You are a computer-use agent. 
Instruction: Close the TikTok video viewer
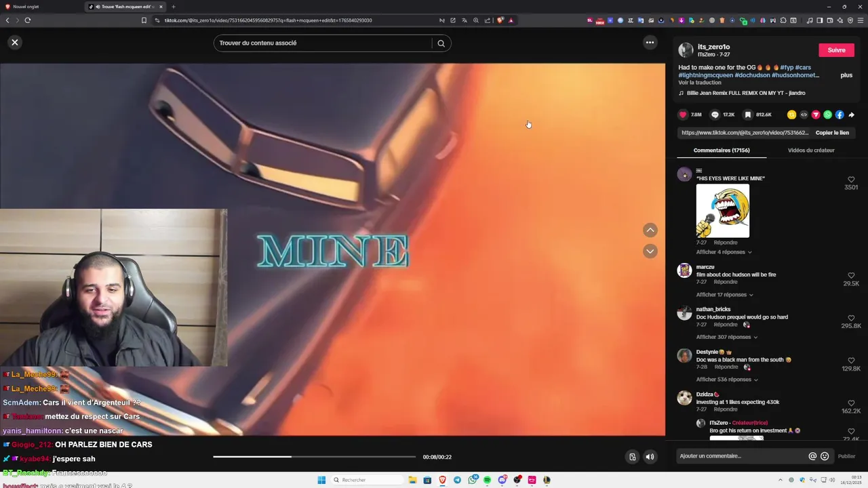(14, 42)
